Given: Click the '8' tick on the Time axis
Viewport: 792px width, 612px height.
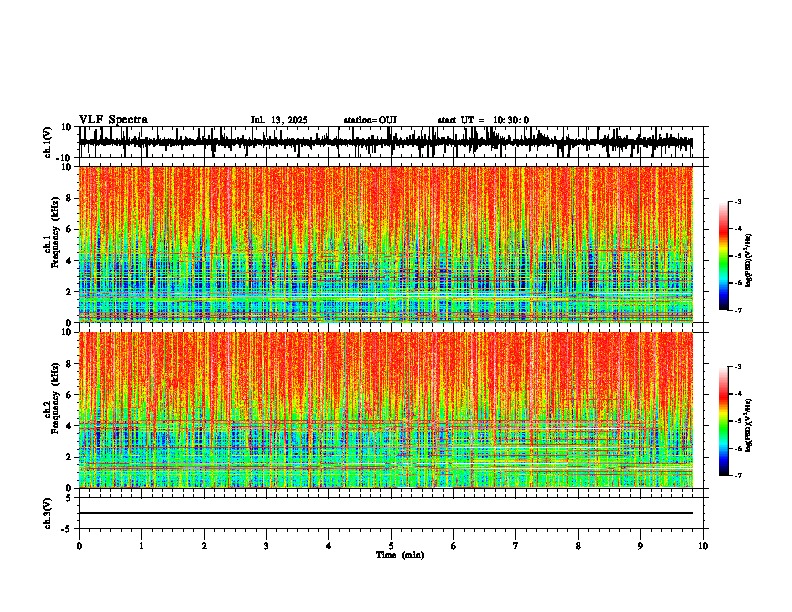Looking at the screenshot, I should (x=578, y=546).
